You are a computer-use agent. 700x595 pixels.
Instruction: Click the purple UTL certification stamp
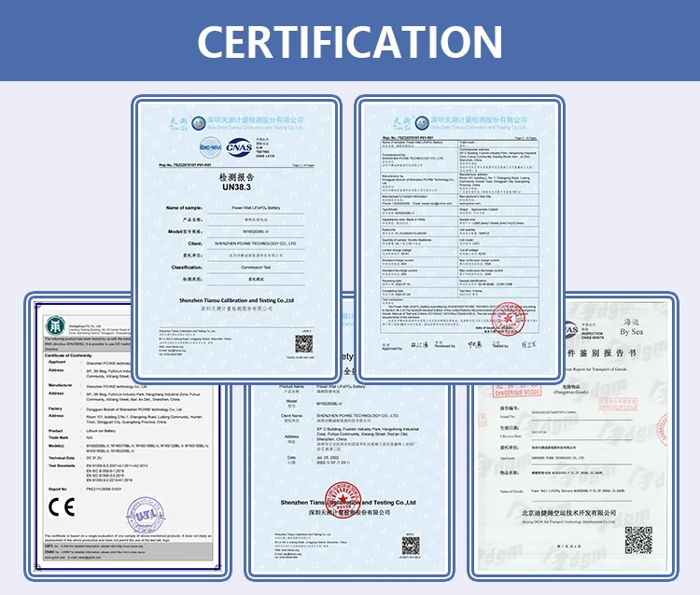146,516
